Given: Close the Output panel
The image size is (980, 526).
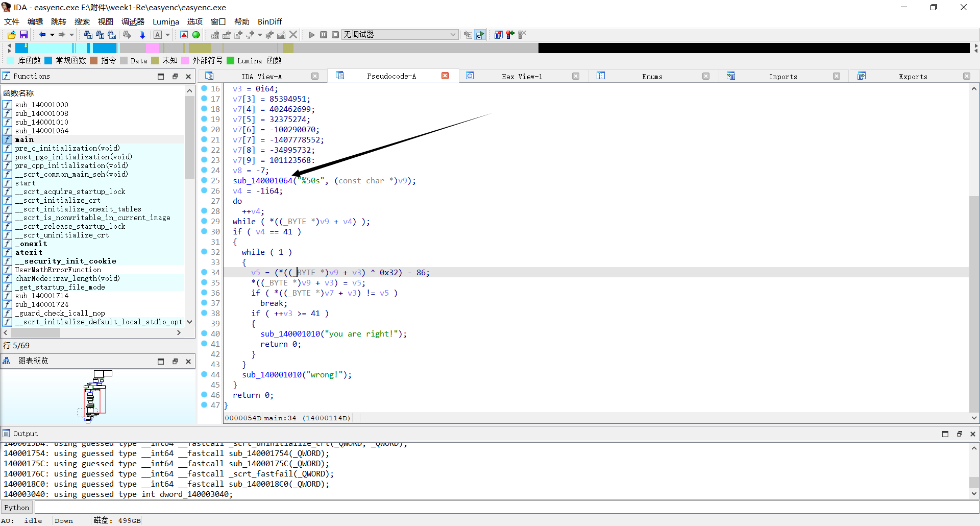Looking at the screenshot, I should pos(972,434).
